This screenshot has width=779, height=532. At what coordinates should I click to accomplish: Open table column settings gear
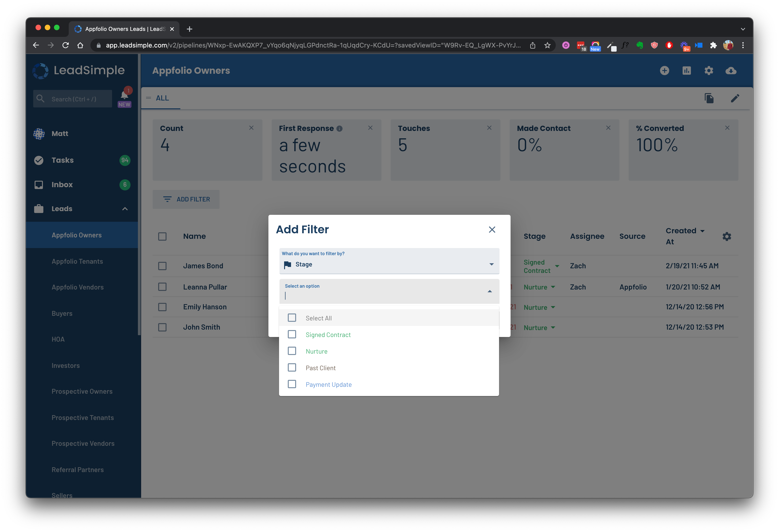726,236
